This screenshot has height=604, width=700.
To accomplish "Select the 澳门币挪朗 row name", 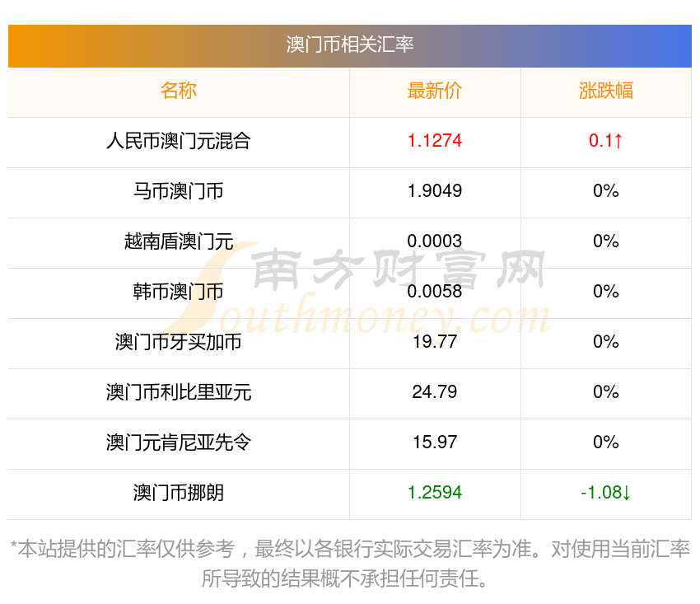I will [x=179, y=493].
